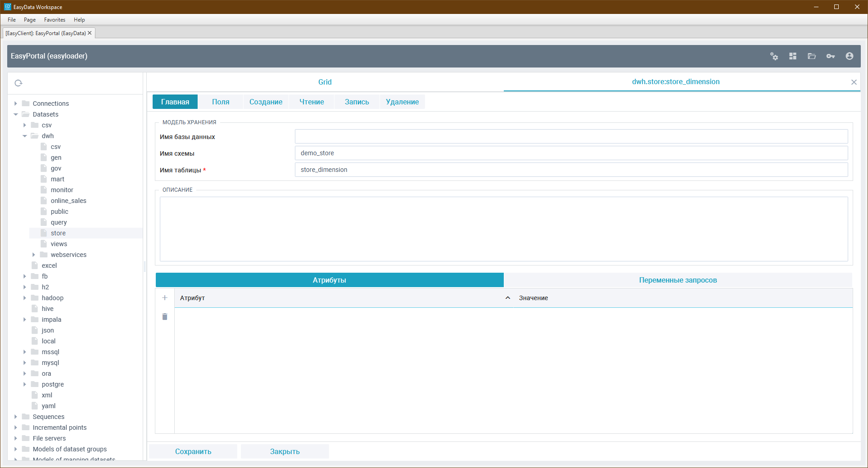The image size is (868, 468).
Task: Select the store dataset in tree
Action: pos(58,233)
